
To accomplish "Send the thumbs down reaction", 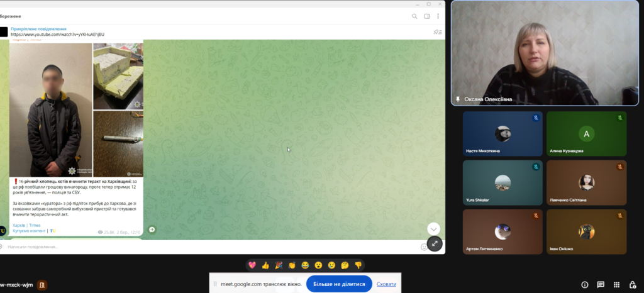I will pyautogui.click(x=358, y=265).
